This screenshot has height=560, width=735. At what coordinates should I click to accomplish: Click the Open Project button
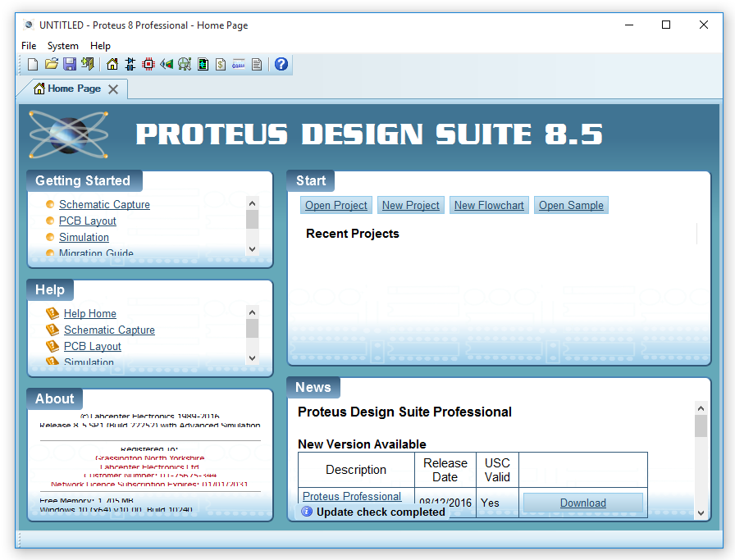(336, 205)
